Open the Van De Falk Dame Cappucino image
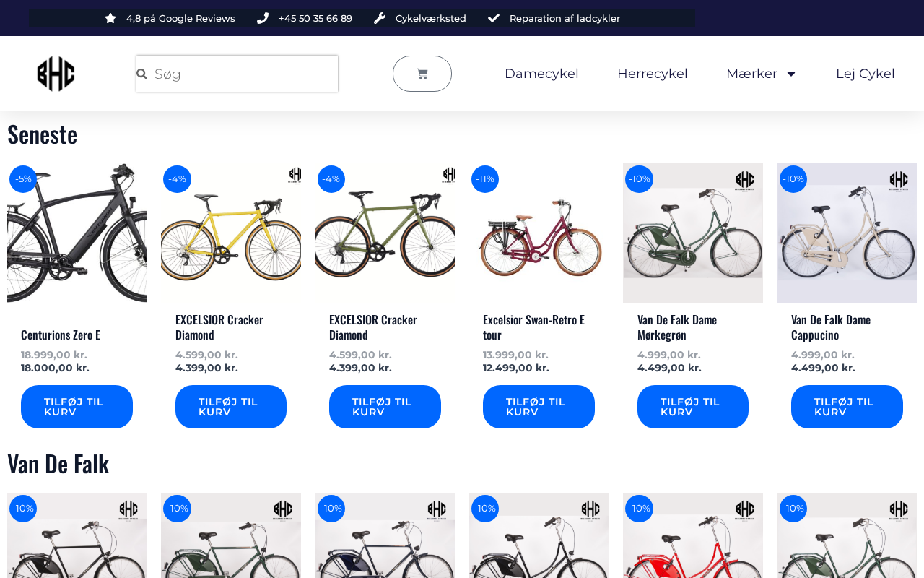The image size is (924, 578). [x=847, y=233]
